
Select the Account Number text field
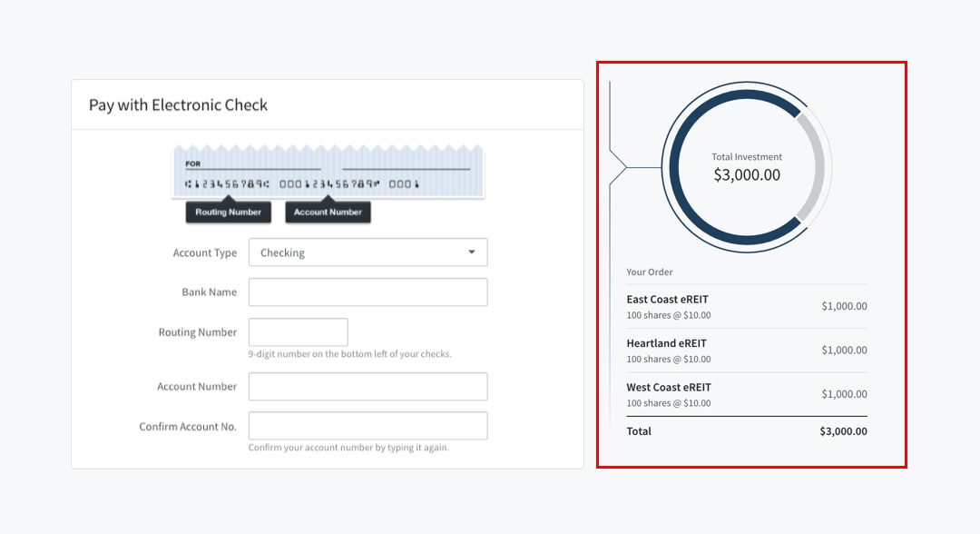(x=367, y=387)
